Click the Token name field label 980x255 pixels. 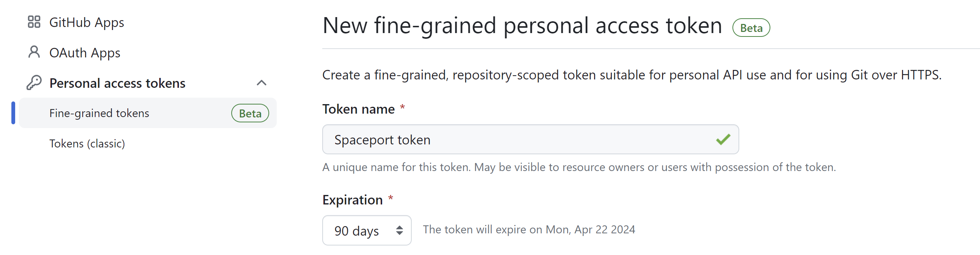point(358,109)
